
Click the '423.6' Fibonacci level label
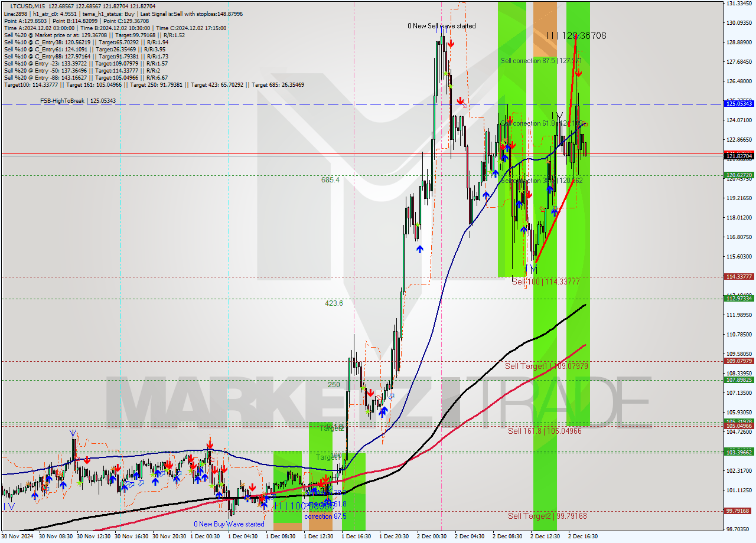(x=334, y=303)
